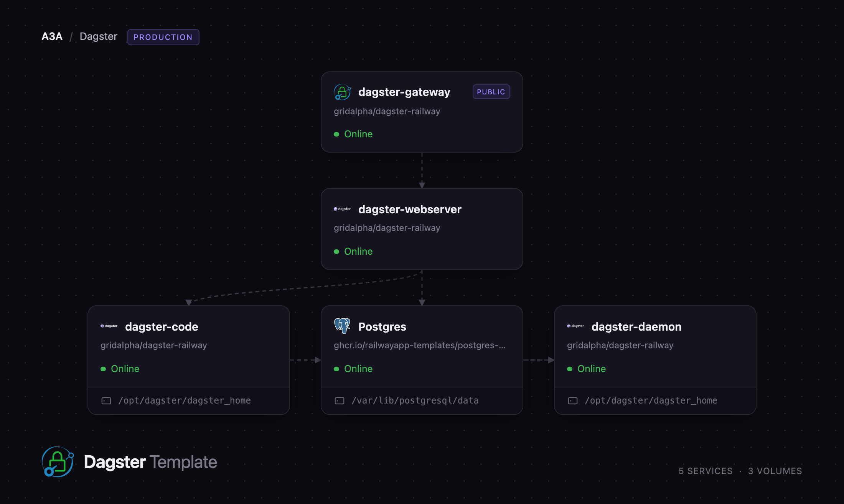This screenshot has width=844, height=504.
Task: Click Online status text on dagster-code
Action: coord(125,369)
